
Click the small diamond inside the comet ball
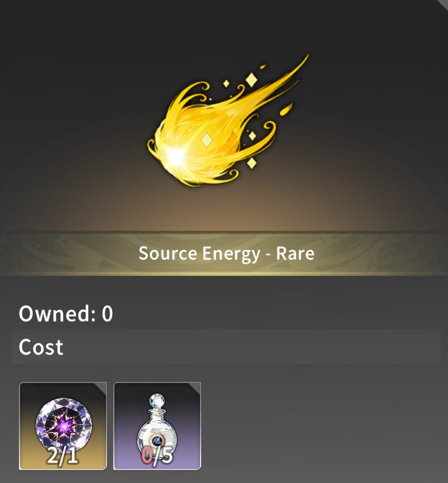tap(207, 140)
